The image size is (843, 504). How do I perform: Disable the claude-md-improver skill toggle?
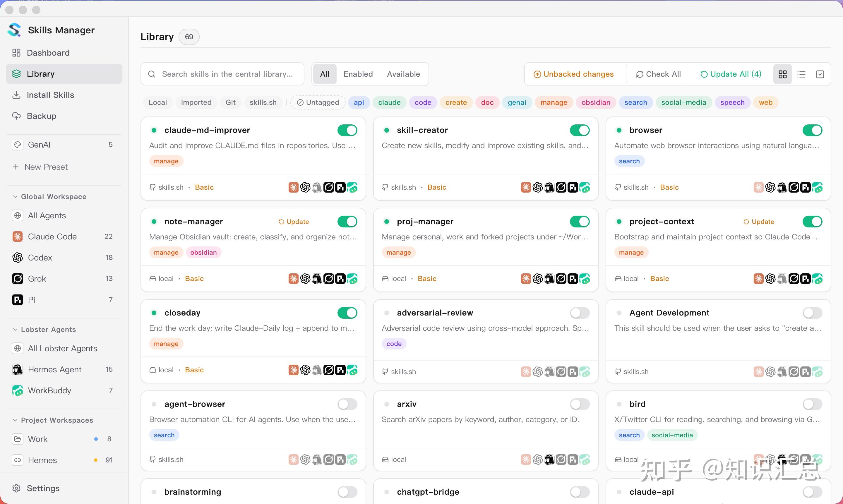tap(347, 130)
